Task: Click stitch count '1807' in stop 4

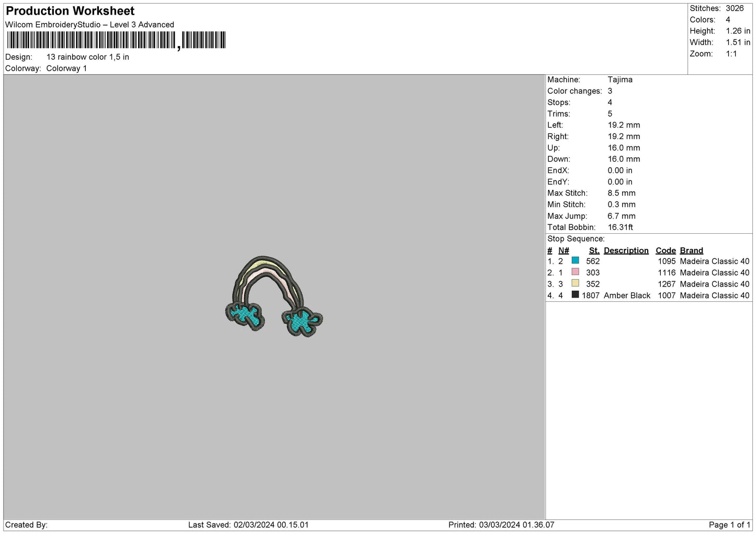Action: pos(591,296)
